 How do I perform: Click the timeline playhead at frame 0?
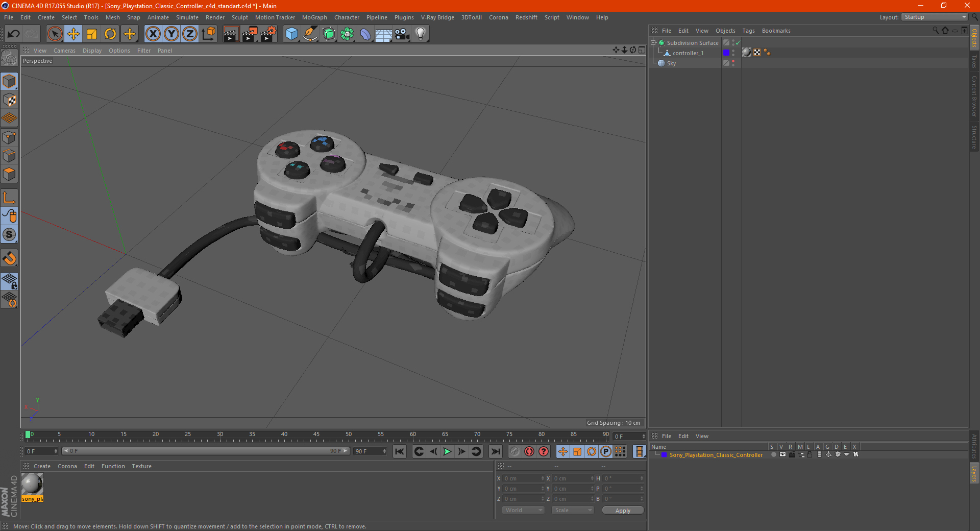pyautogui.click(x=28, y=435)
